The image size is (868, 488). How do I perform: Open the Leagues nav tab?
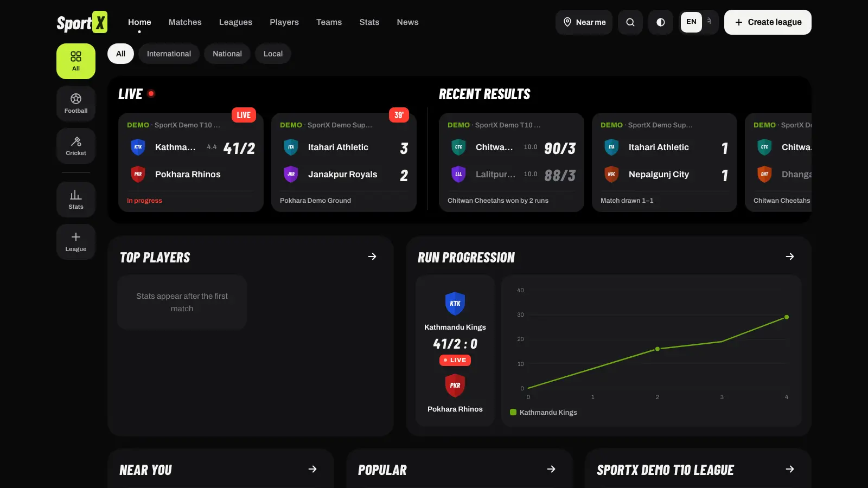tap(235, 22)
